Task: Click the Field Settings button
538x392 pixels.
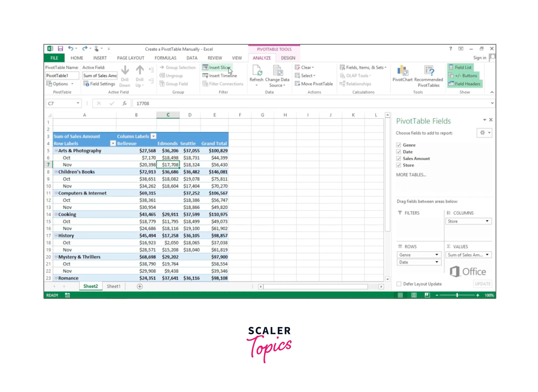Action: pos(100,83)
